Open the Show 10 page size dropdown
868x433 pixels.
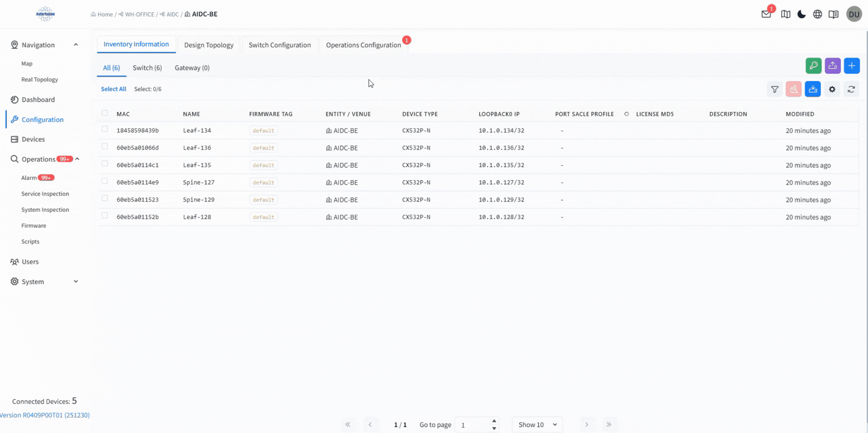coord(537,425)
